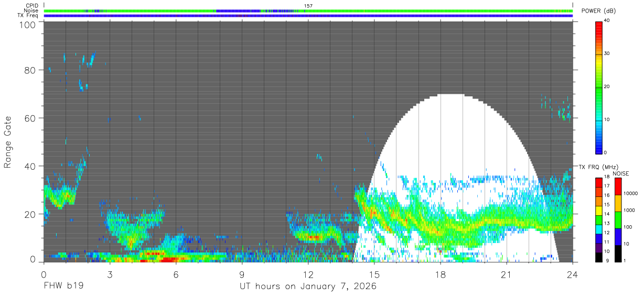Viewport: 644px width, 297px height.
Task: Click the 20 tick on the Range Gate axis
Action: tap(30, 214)
